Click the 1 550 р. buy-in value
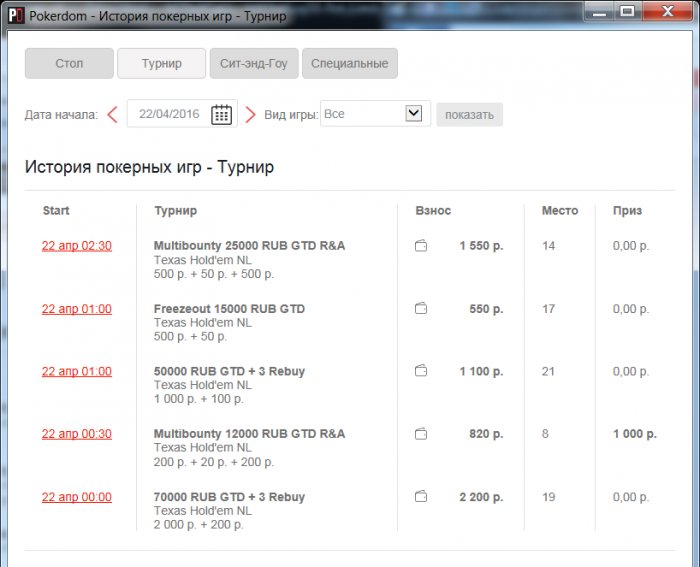700x567 pixels. pyautogui.click(x=481, y=246)
